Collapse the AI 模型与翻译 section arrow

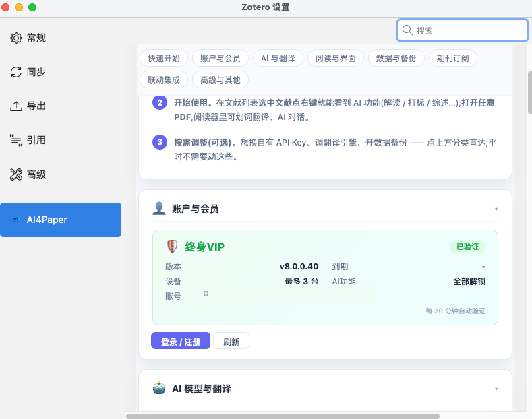pyautogui.click(x=496, y=389)
